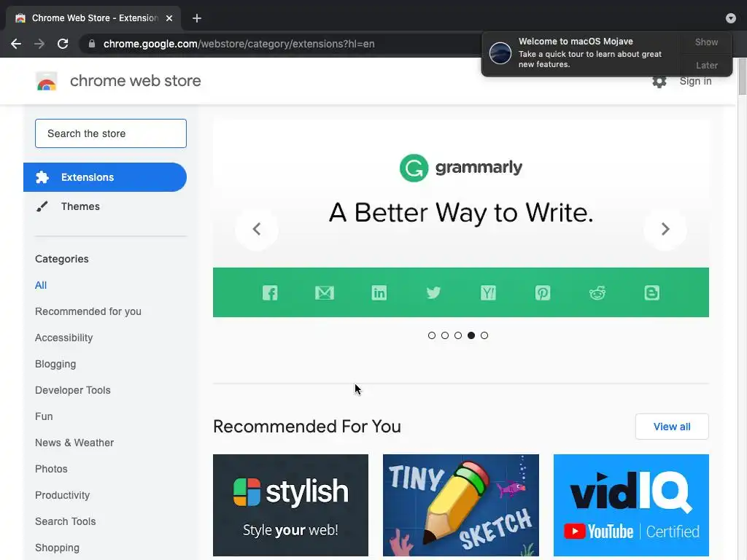Open the Extensions section in sidebar

105,177
